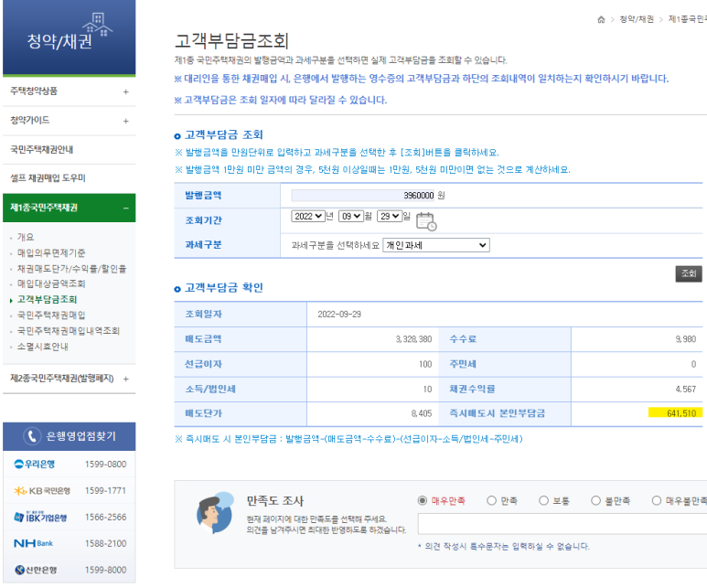Click the satisfaction survey person illustration
Screen dimensions: 707x588
click(x=215, y=514)
